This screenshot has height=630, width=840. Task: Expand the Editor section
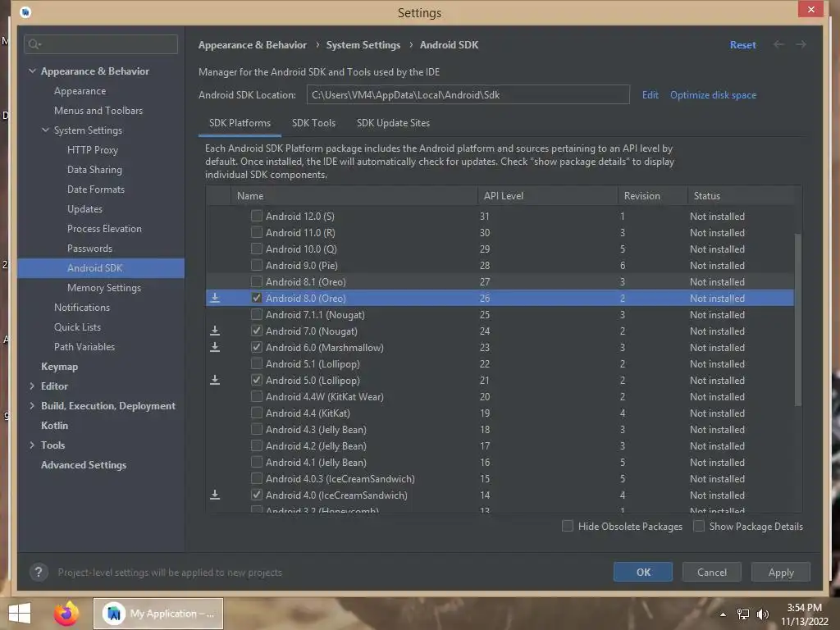coord(32,386)
